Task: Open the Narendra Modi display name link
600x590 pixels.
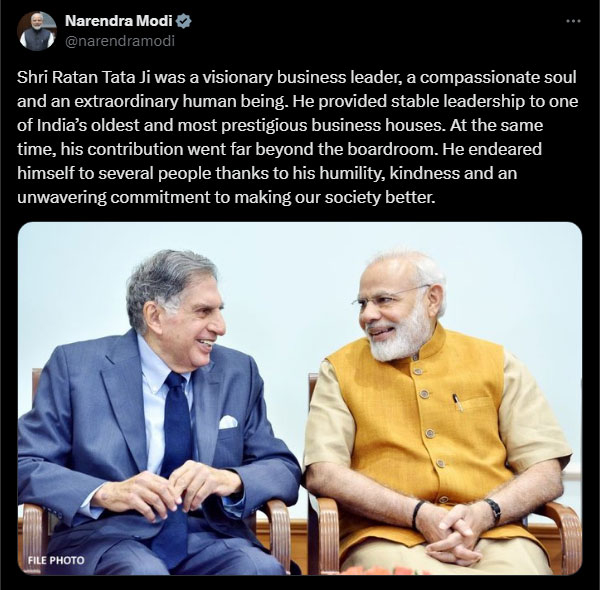Action: 119,21
